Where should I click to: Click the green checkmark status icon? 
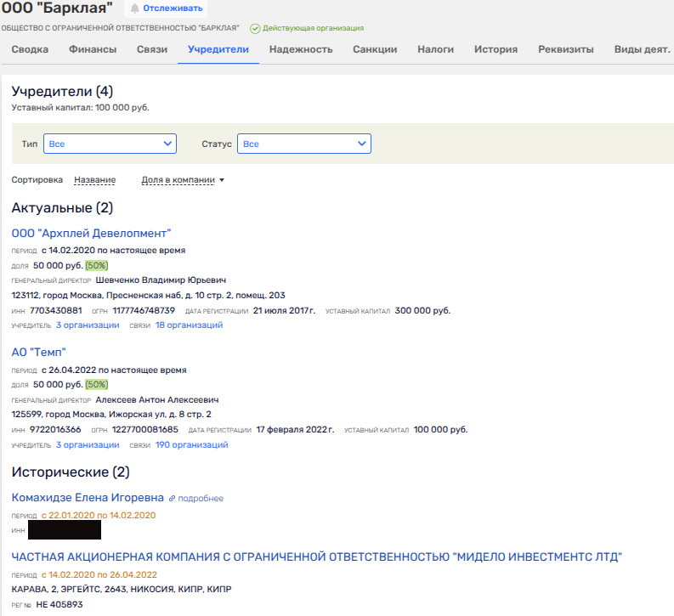[255, 28]
